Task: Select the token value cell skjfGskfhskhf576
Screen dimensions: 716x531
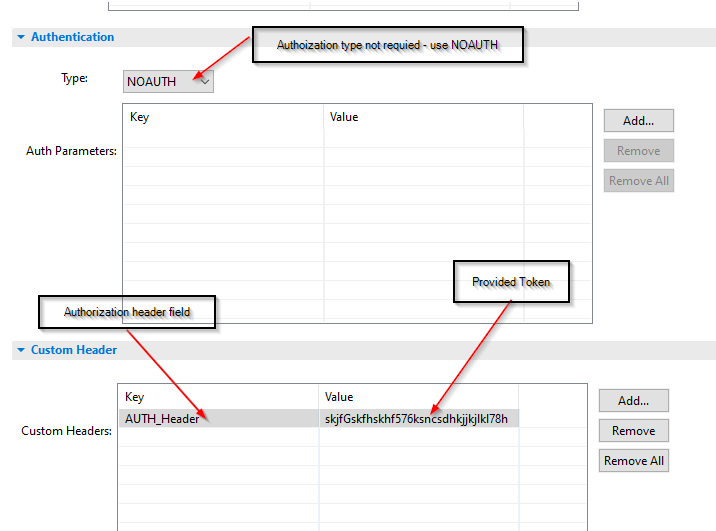Action: coord(416,419)
